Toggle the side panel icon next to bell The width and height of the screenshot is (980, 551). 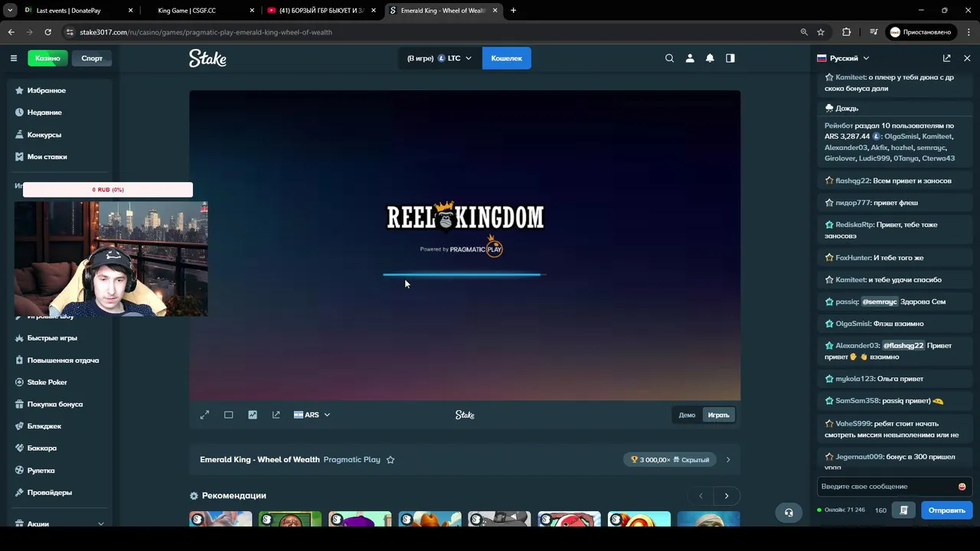tap(730, 58)
